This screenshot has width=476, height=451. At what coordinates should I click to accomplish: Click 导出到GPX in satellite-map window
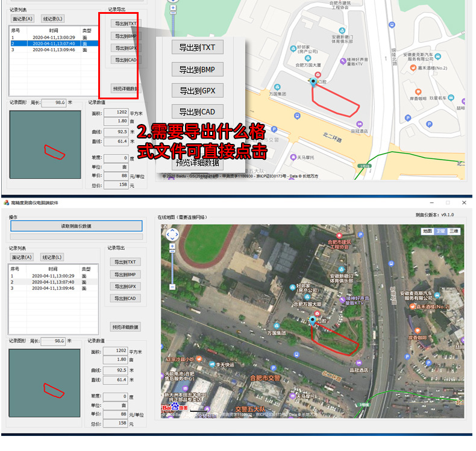click(125, 287)
